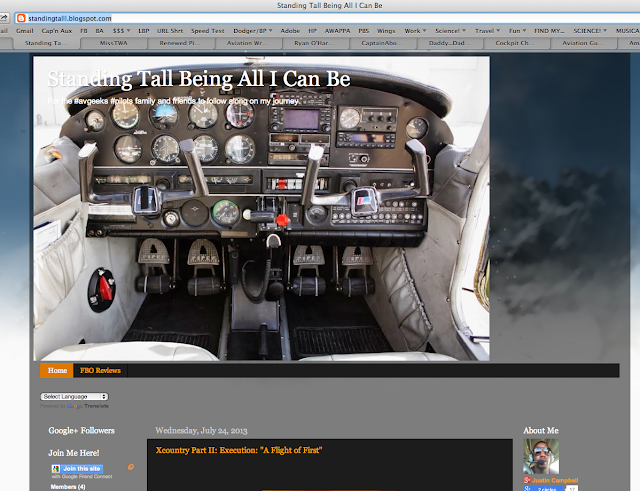Expand the Science! bookmarks folder

point(450,31)
